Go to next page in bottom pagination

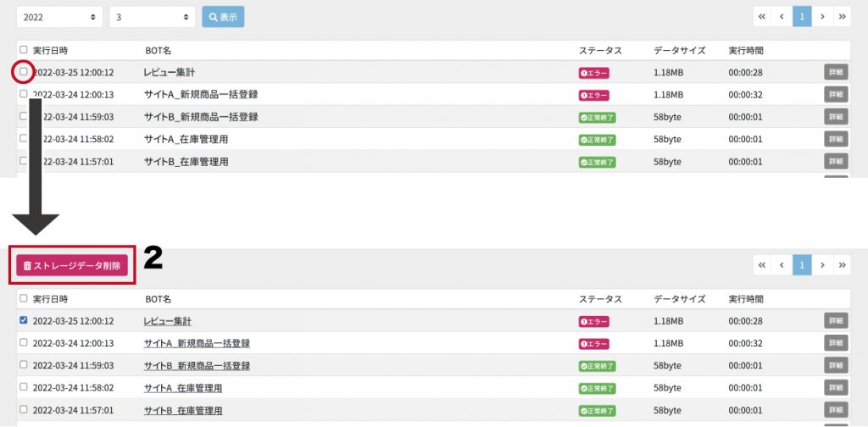(822, 265)
